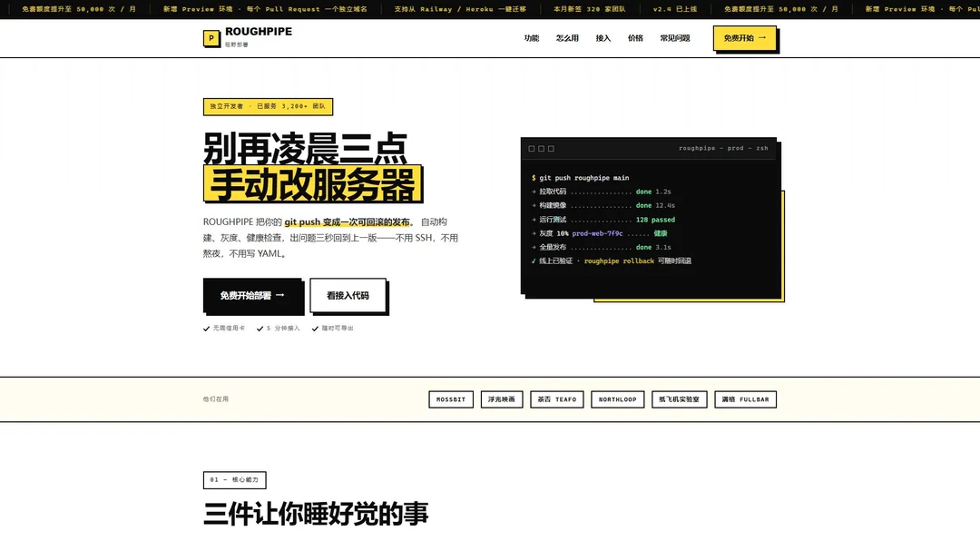Select the 浮光映画 customer badge

point(501,399)
